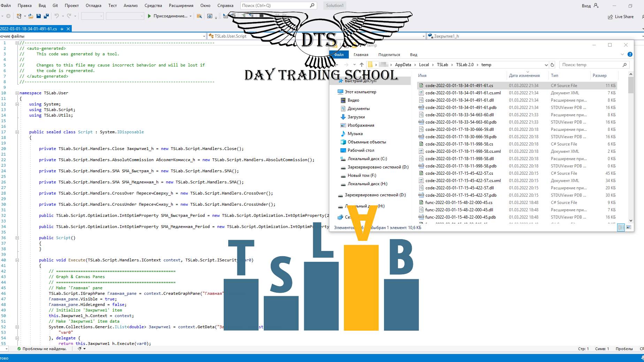This screenshot has height=362, width=644.
Task: Click the Live Share button
Action: point(621,17)
